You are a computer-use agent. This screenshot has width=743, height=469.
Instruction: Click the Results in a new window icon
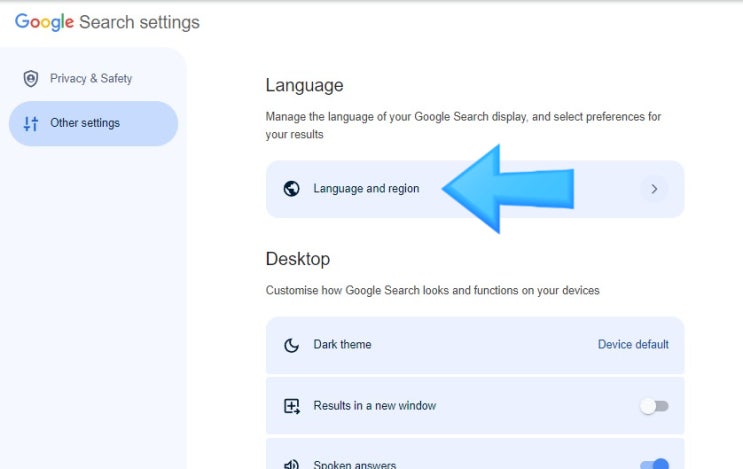click(x=291, y=406)
